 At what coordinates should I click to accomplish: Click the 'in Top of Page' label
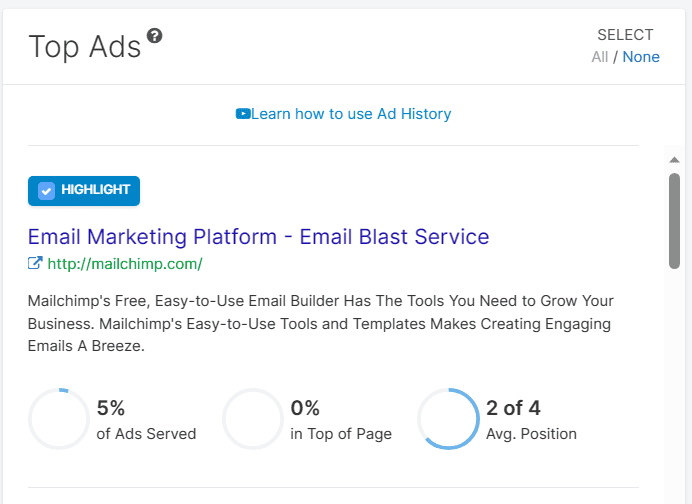[341, 434]
